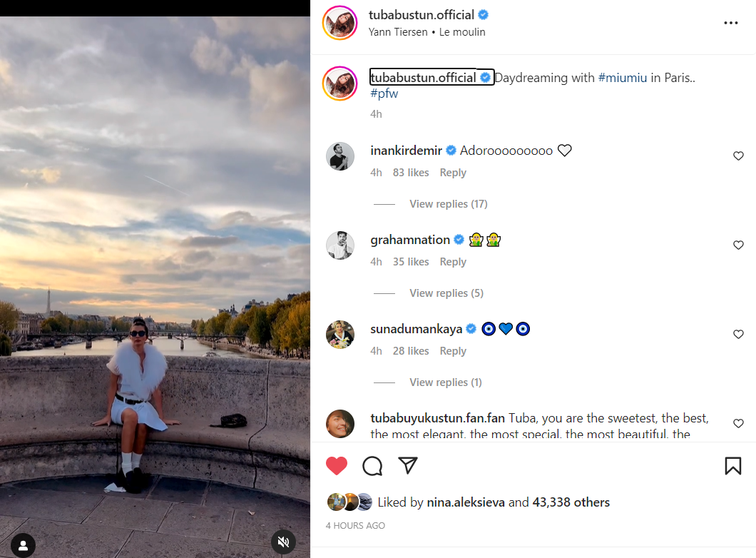Screen dimensions: 756x558
Task: Open the comment speech bubble icon
Action: tap(372, 466)
